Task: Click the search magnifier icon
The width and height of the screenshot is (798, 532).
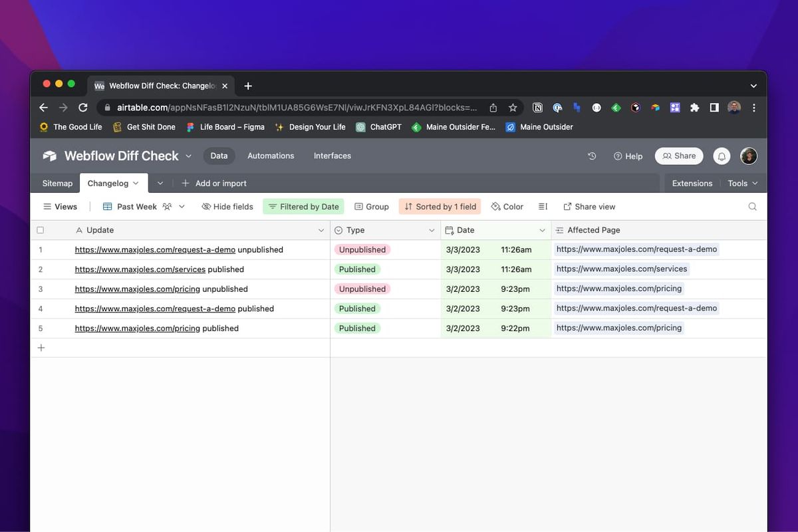Action: pyautogui.click(x=752, y=207)
